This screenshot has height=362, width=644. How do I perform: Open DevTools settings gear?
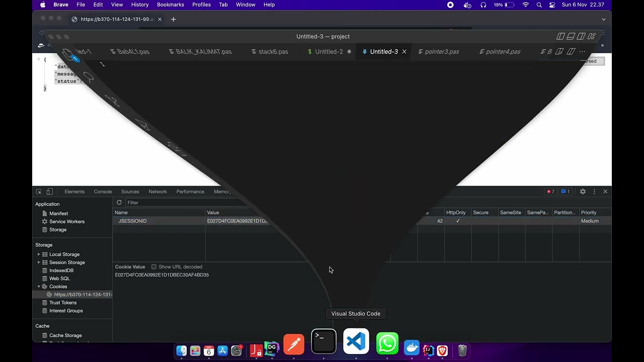(583, 192)
